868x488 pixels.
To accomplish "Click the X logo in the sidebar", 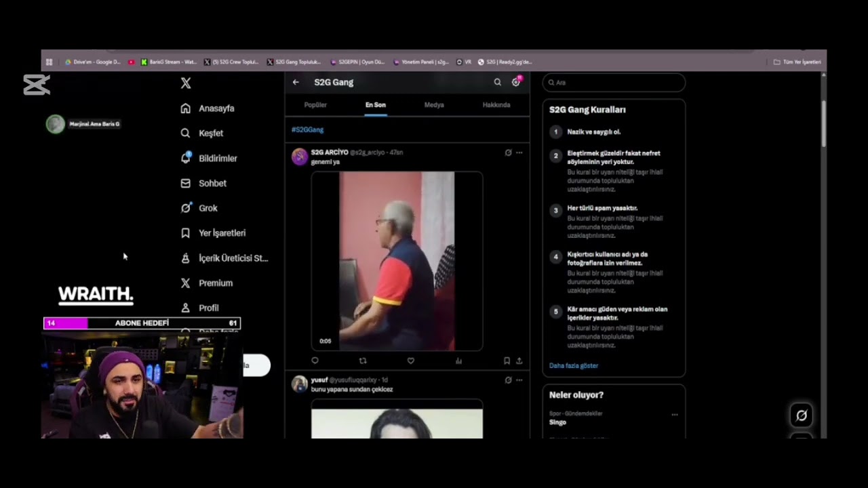I will pyautogui.click(x=186, y=83).
